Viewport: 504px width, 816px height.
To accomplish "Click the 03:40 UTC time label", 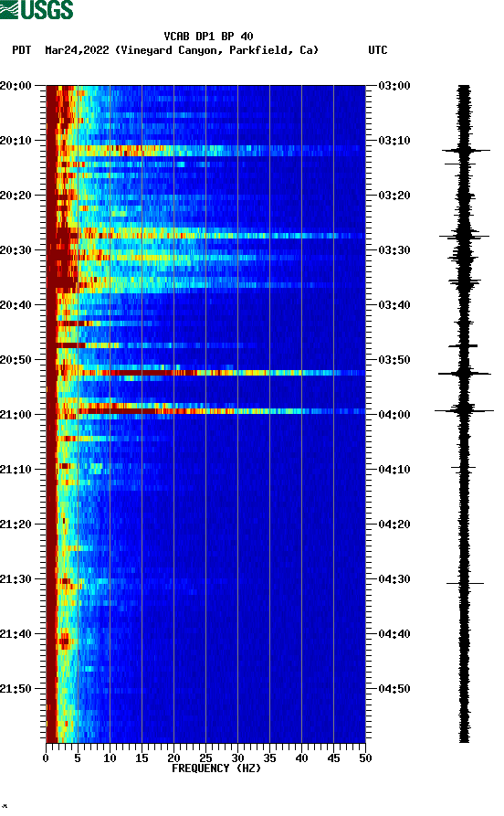I will [394, 304].
